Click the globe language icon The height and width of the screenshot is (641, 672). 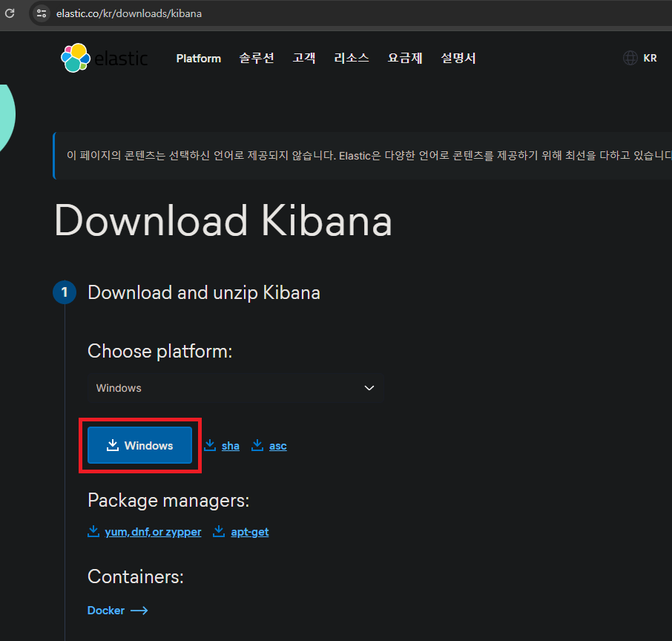(630, 58)
